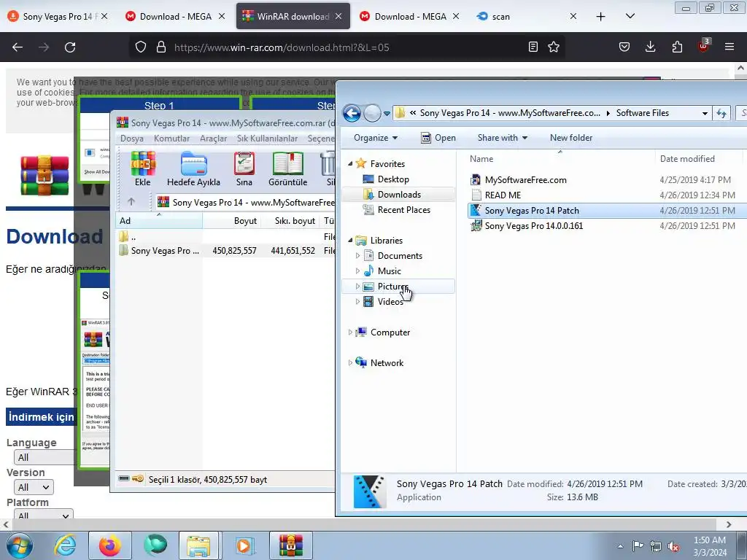
Task: Open the Sık Kullanılanlar menu in WinRAR
Action: pyautogui.click(x=267, y=138)
